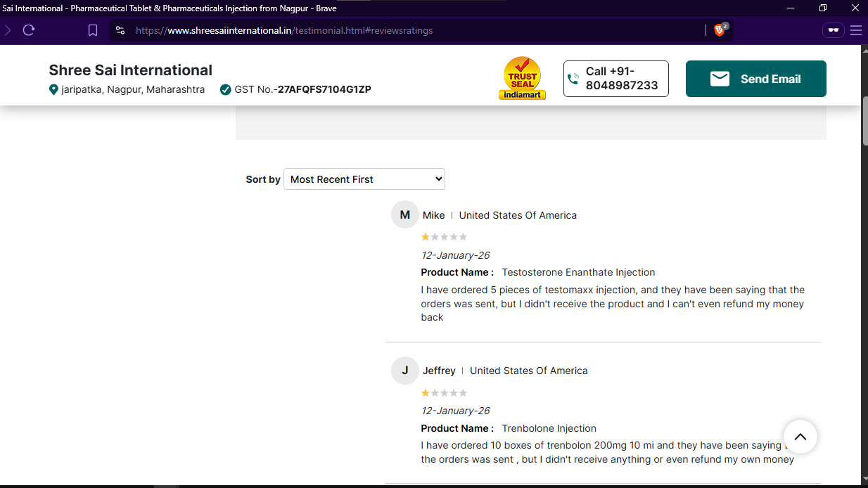
Task: Open the Shree Sai International title link
Action: (130, 70)
